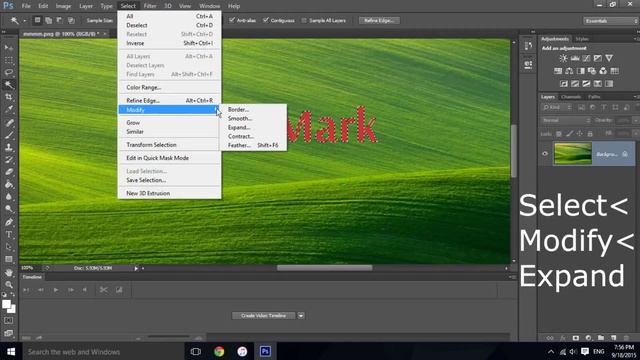Switch to the Channels tab
Screen dimensions: 640x360
pos(571,97)
